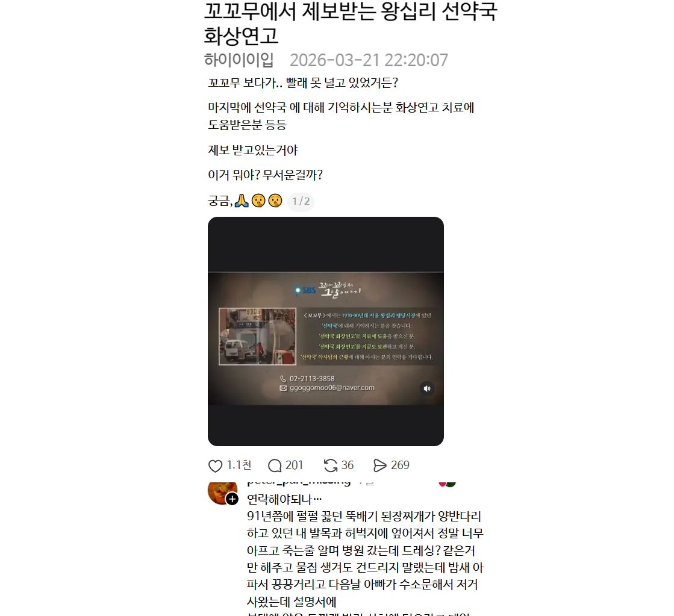Open comments via speech bubble icon
Screen dimensions: 674x616
pos(275,465)
